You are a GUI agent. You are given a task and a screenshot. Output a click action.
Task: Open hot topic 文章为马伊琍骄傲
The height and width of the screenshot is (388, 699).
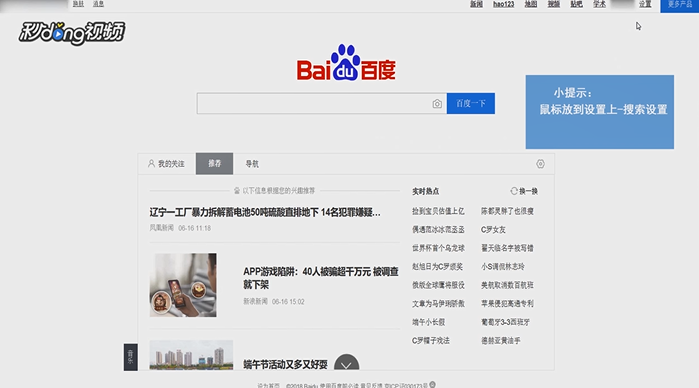coord(438,303)
